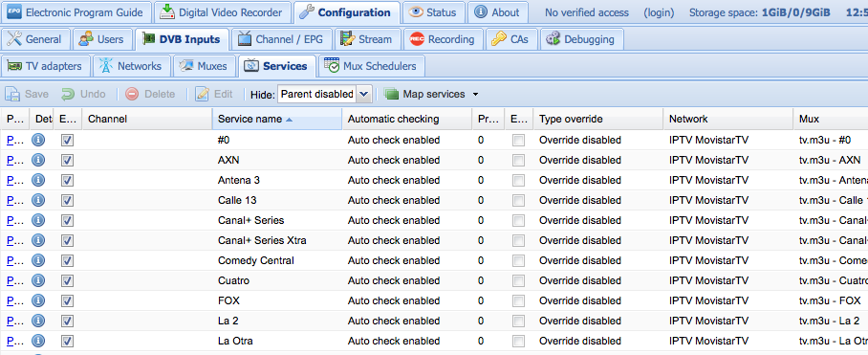
Task: Toggle Encrypted checkbox for #0 row
Action: [519, 141]
